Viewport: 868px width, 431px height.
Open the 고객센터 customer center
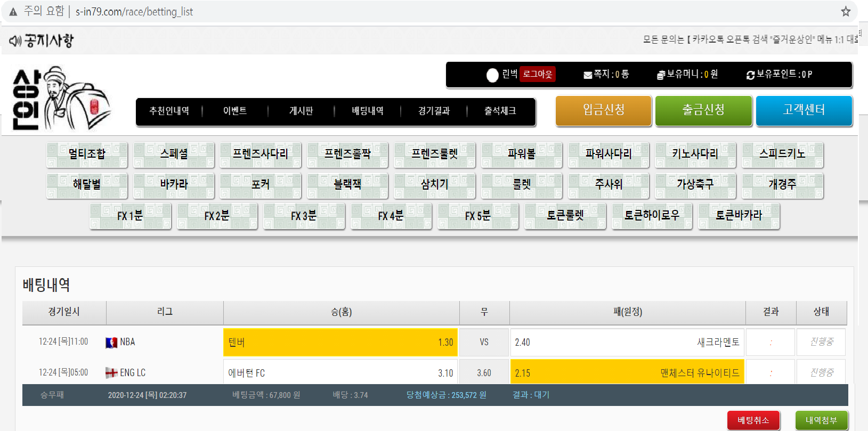[804, 110]
